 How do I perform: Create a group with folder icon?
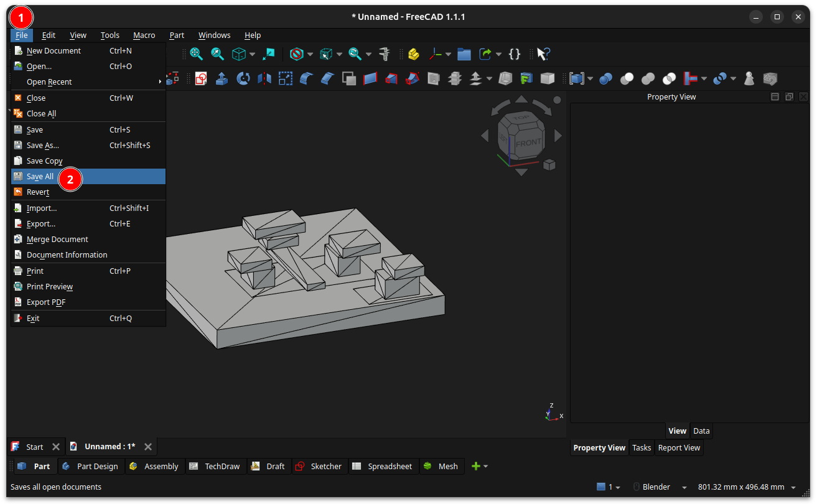tap(464, 54)
